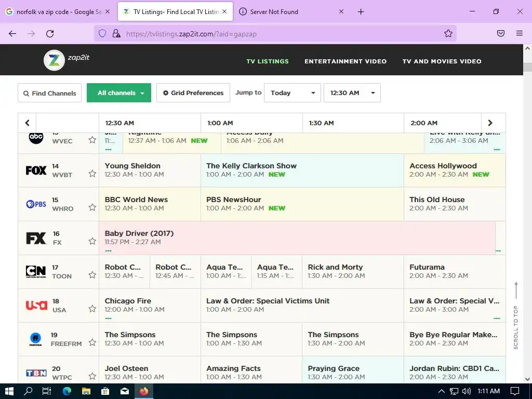Expand the All channels dropdown
The width and height of the screenshot is (532, 399).
click(x=119, y=92)
